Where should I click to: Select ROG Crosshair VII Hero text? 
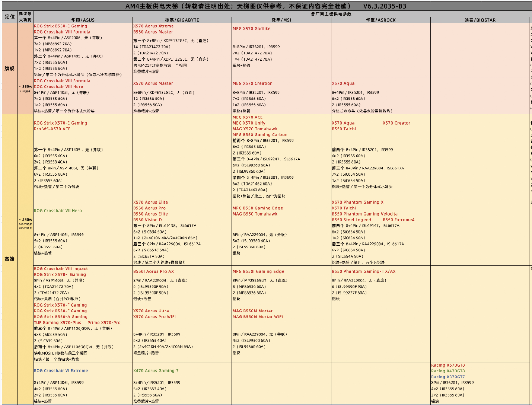(x=58, y=211)
